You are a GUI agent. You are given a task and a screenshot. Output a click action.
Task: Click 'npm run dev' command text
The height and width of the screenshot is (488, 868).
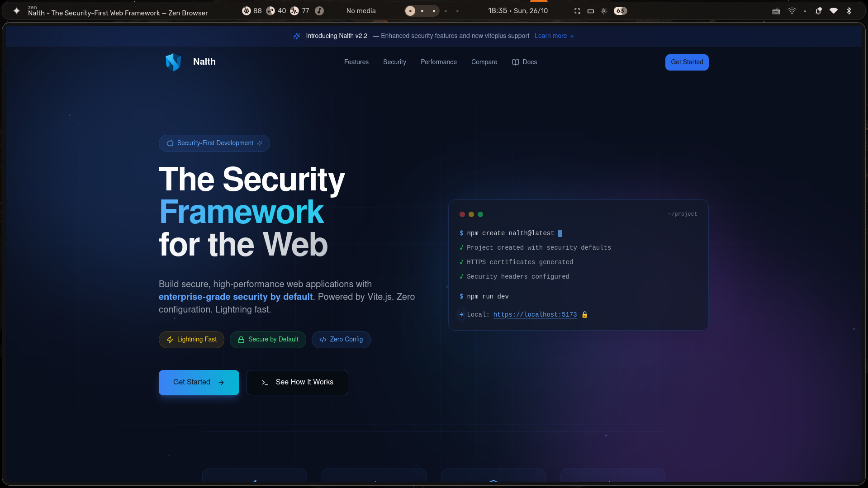click(x=488, y=297)
